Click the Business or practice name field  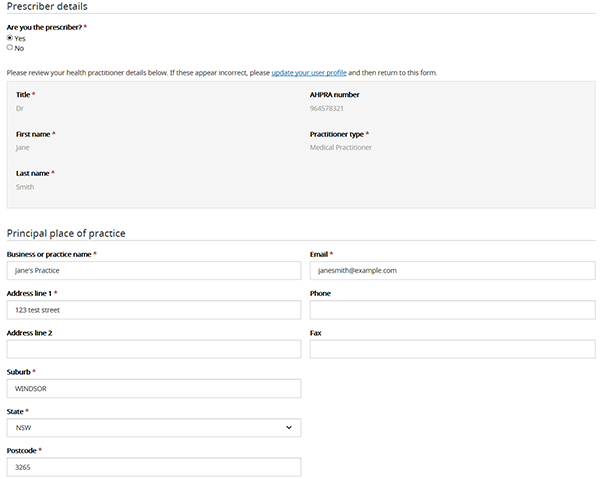point(153,270)
